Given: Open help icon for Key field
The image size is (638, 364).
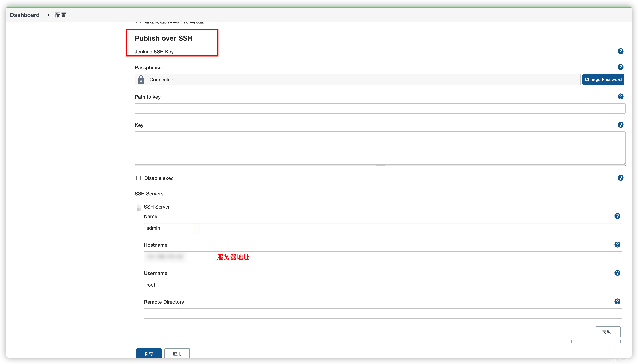Looking at the screenshot, I should [x=620, y=125].
